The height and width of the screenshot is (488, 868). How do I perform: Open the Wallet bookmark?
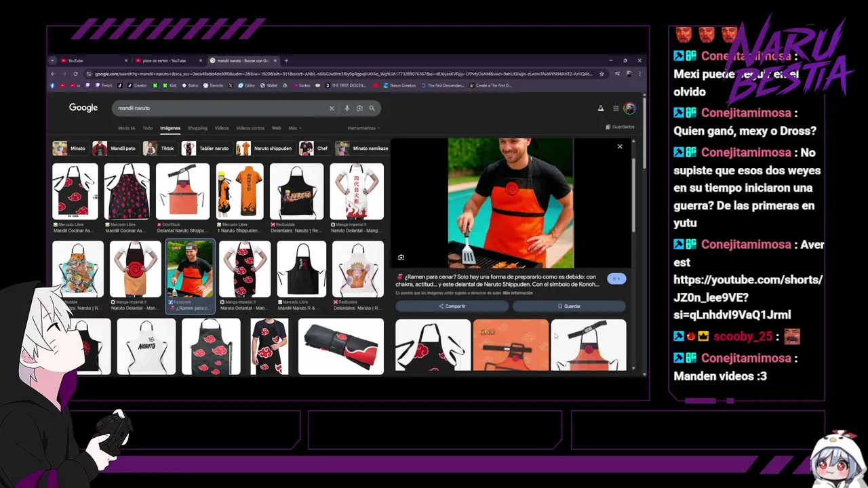[x=269, y=85]
